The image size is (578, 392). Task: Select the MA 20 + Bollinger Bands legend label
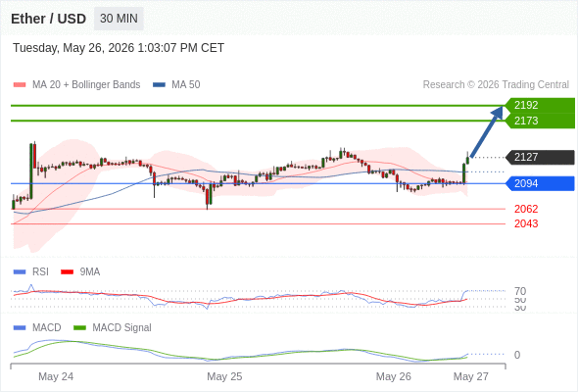click(86, 85)
